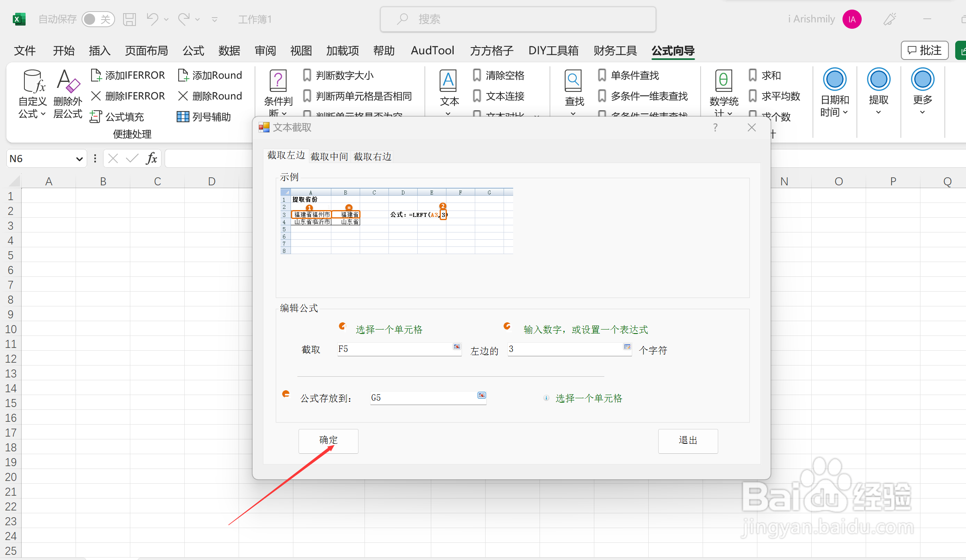Expand the Name Box dropdown arrow
The image size is (966, 560).
(79, 159)
